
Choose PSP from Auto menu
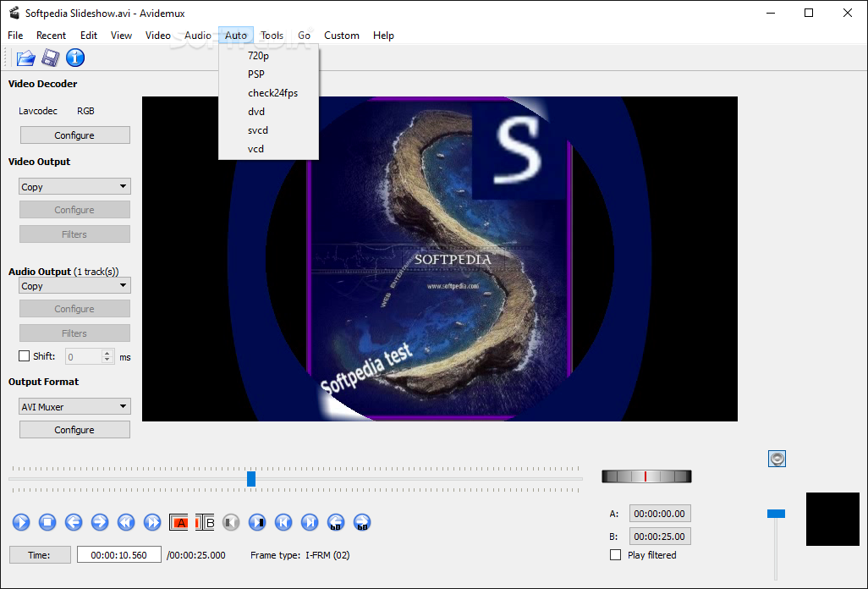(x=268, y=74)
